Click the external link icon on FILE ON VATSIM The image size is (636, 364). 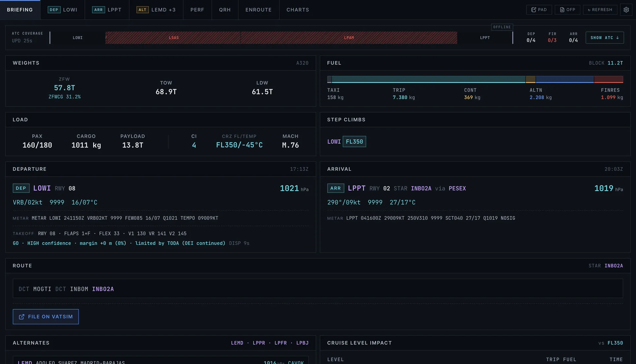22,317
